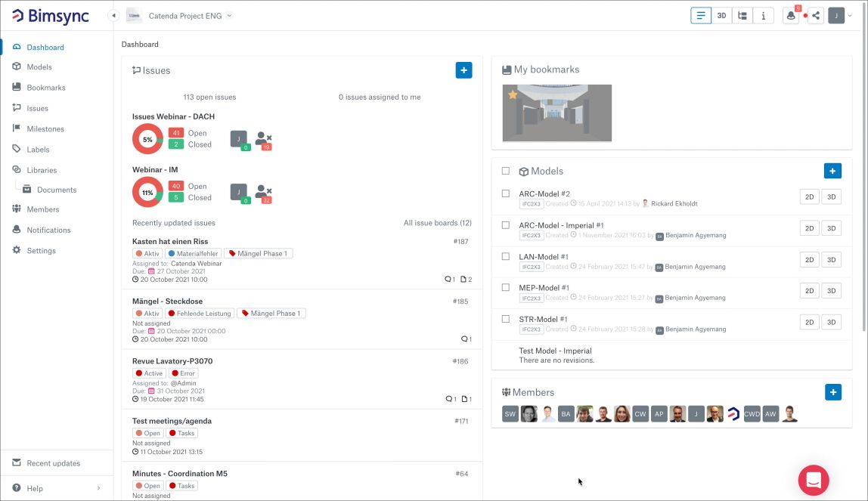Open the top bar notifications bell

click(x=791, y=15)
